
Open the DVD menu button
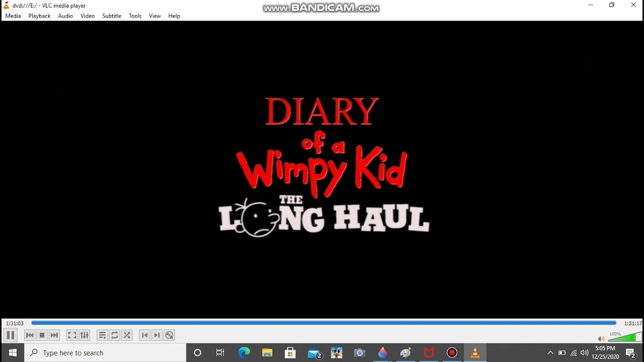(170, 335)
